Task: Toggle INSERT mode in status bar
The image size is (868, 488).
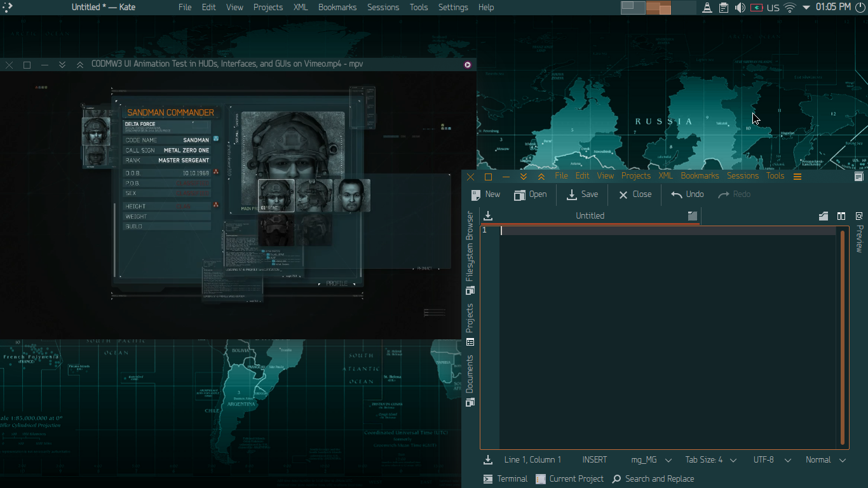Action: (x=595, y=460)
